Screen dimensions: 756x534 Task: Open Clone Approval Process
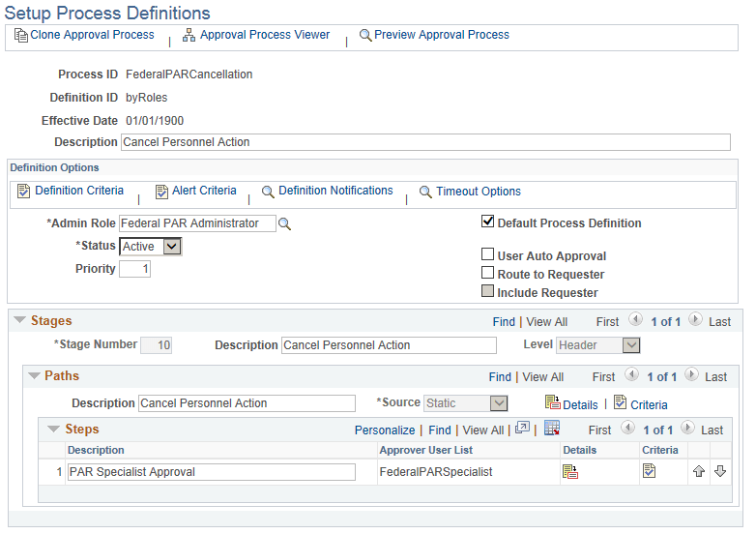pos(84,35)
